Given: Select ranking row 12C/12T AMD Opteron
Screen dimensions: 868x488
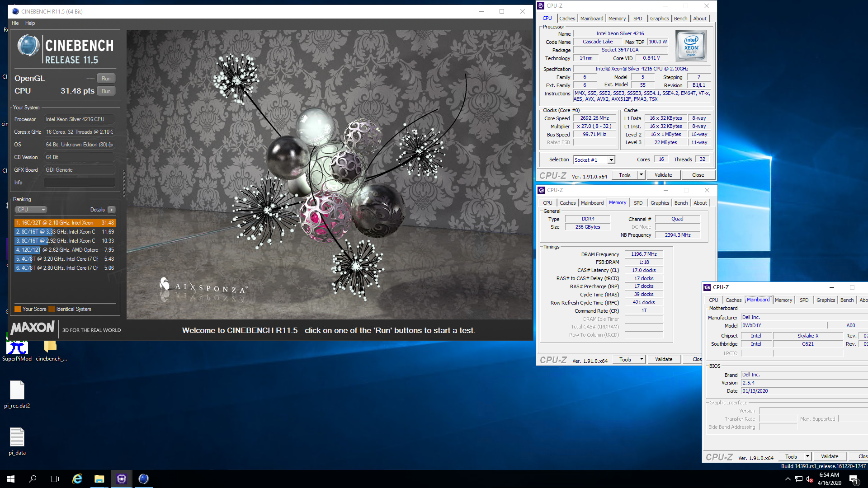Looking at the screenshot, I should click(x=65, y=250).
